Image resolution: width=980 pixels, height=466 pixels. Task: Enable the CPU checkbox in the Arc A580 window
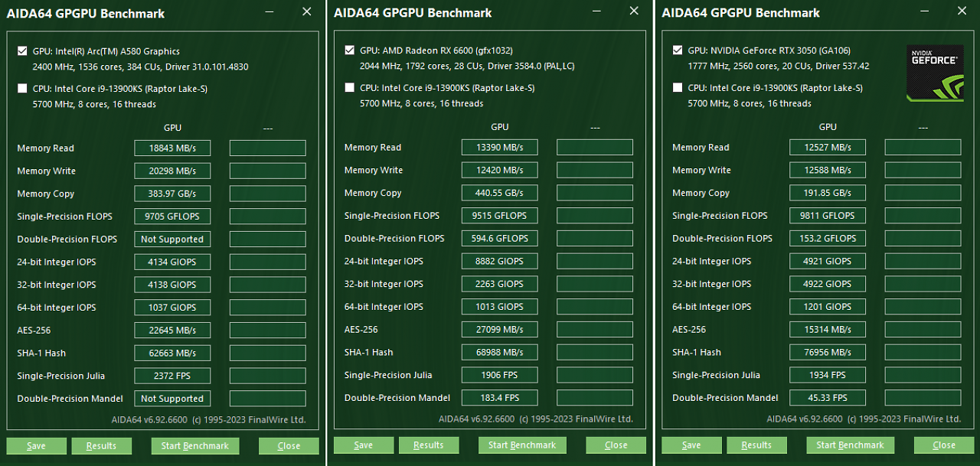[x=22, y=89]
